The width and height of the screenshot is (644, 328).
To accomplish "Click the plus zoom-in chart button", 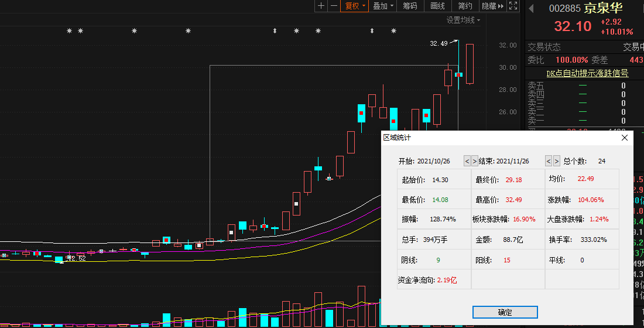I will point(321,6).
